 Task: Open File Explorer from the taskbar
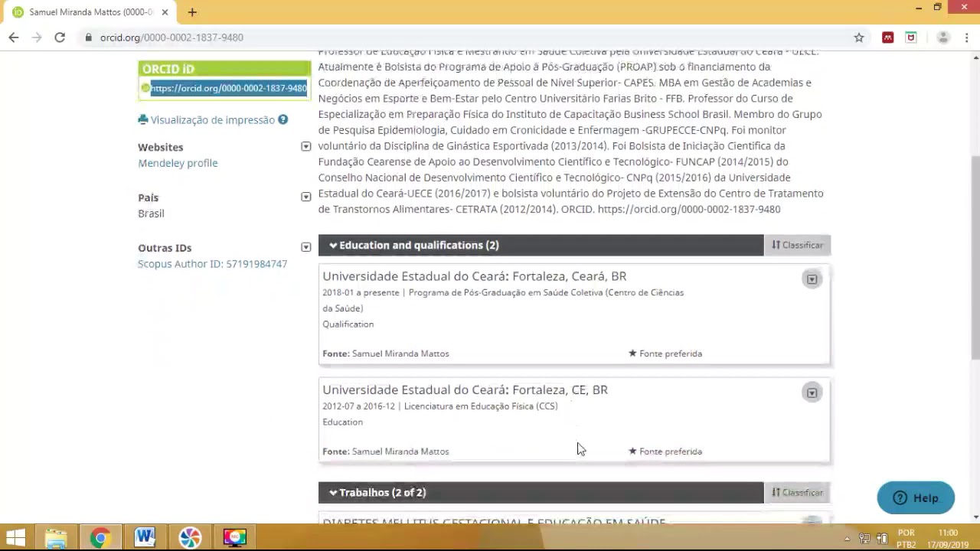click(56, 538)
